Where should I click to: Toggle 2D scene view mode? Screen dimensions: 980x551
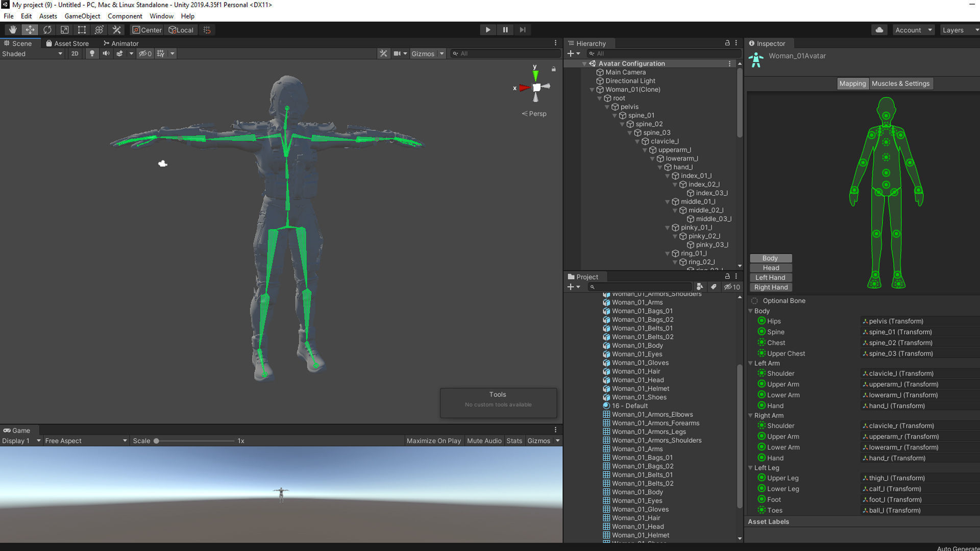pyautogui.click(x=75, y=54)
